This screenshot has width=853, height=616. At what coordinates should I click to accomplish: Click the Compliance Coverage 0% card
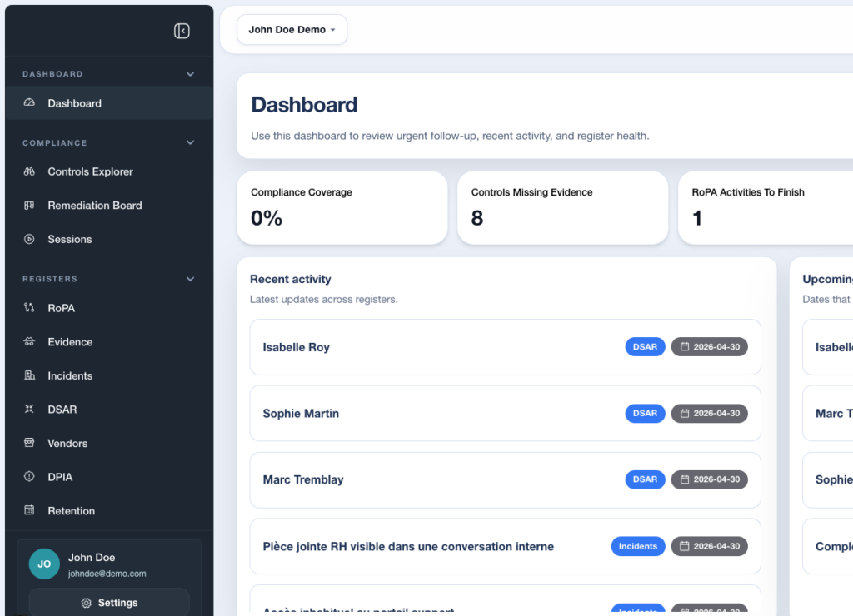pos(342,207)
